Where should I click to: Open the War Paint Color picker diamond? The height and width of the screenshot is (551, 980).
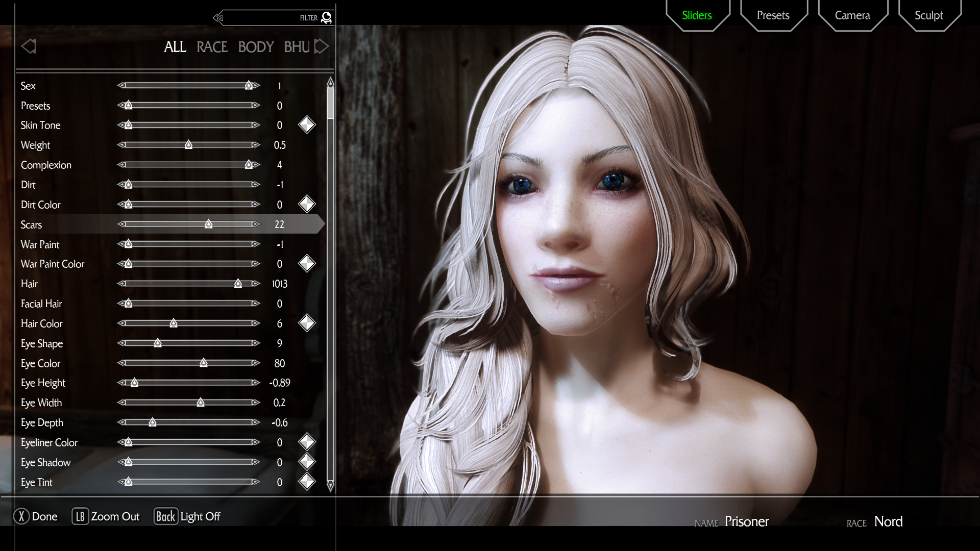[307, 264]
